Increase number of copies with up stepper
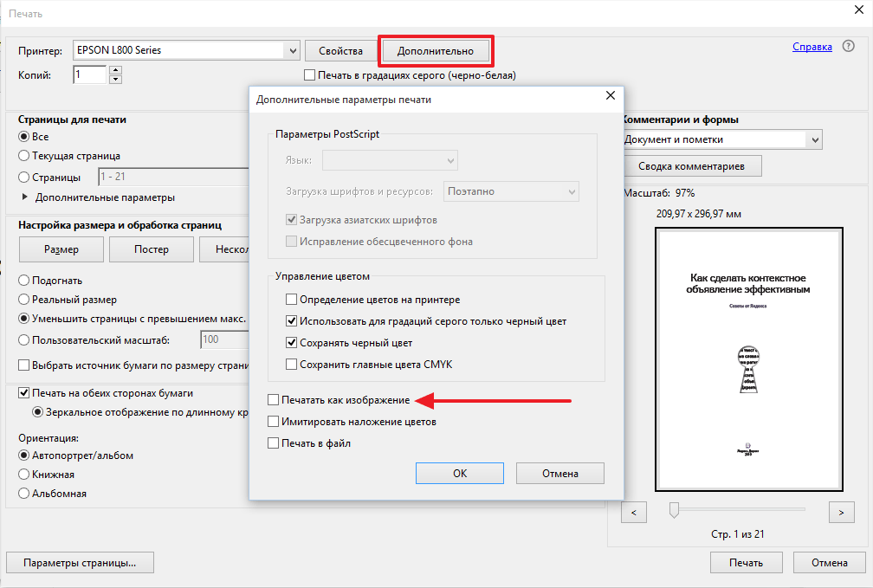This screenshot has height=588, width=873. coord(116,70)
